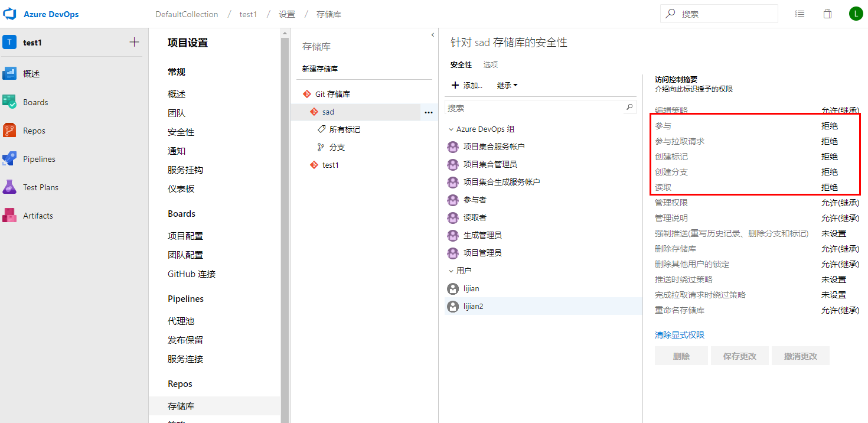868x423 pixels.
Task: Click the plus icon beside test1 project
Action: point(134,42)
